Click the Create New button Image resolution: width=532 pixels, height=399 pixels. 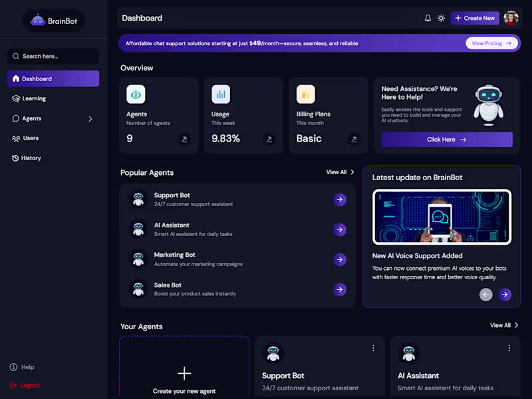[x=475, y=18]
